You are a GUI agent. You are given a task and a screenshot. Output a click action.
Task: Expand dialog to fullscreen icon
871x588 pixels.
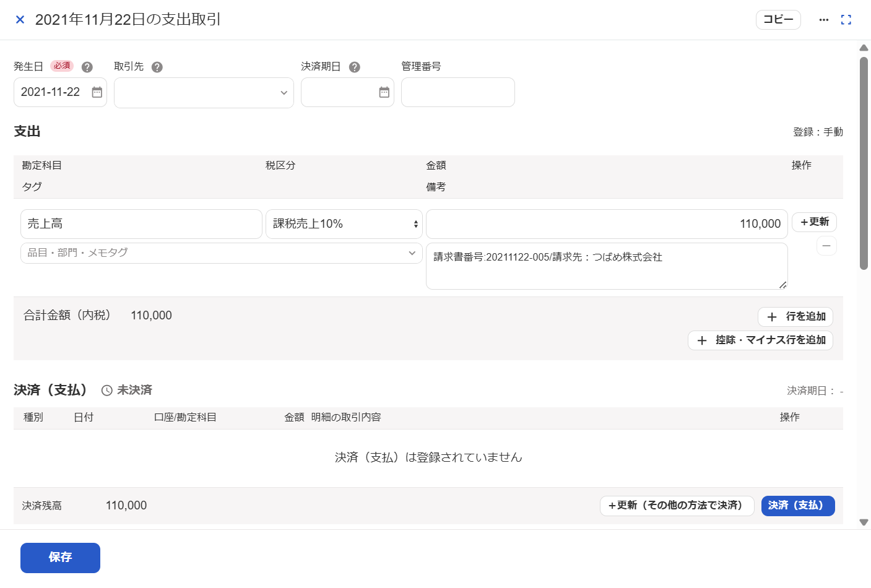pyautogui.click(x=846, y=20)
